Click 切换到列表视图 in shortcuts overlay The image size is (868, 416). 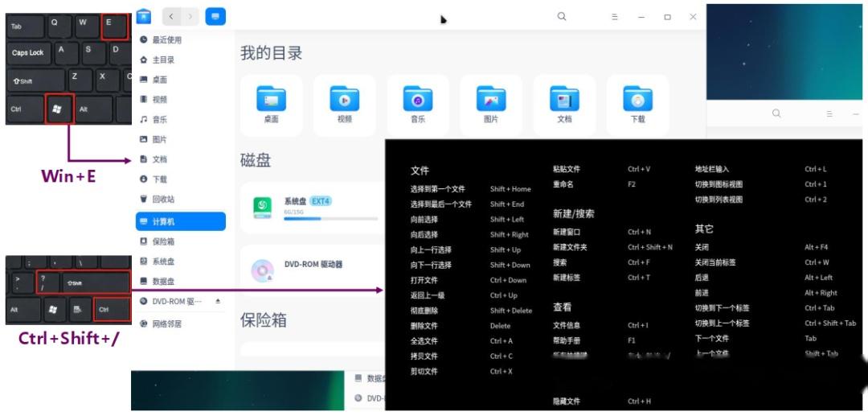tap(719, 200)
